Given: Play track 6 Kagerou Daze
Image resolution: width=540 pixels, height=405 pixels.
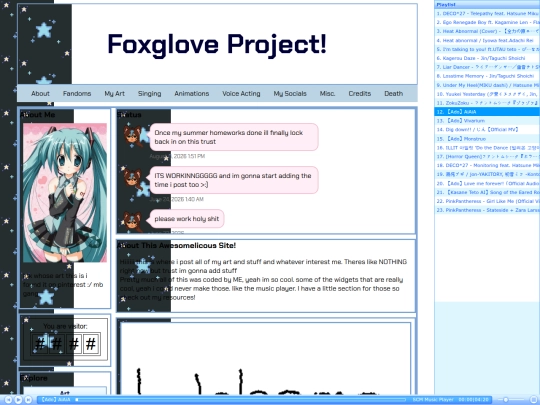Looking at the screenshot, I should click(x=487, y=58).
